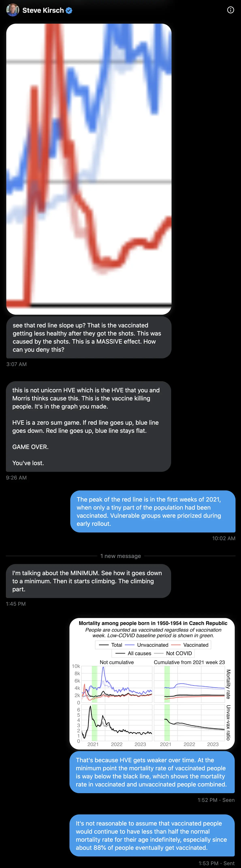Click the '1:53 PM · Sent' status
Image resolution: width=241 pixels, height=868 pixels.
(216, 863)
